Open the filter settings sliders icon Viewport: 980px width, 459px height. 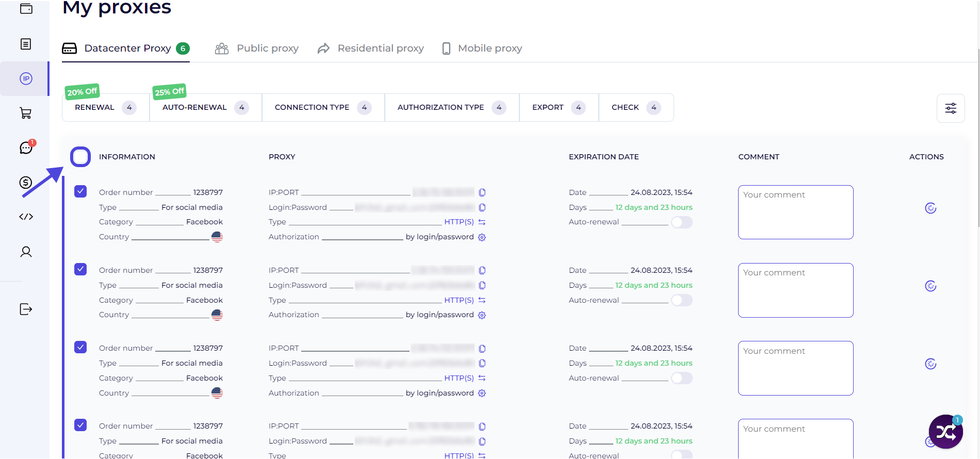[x=951, y=108]
